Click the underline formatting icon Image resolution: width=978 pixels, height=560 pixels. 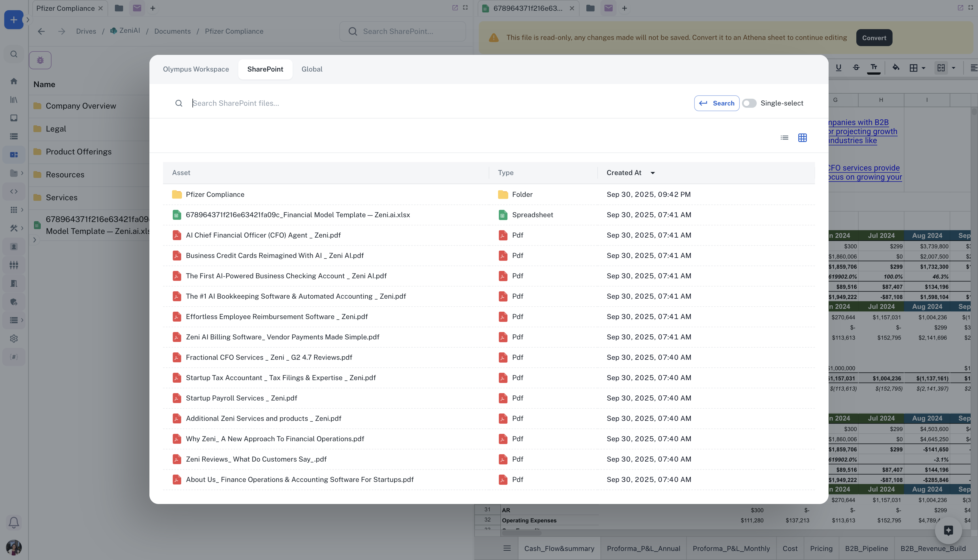coord(838,68)
